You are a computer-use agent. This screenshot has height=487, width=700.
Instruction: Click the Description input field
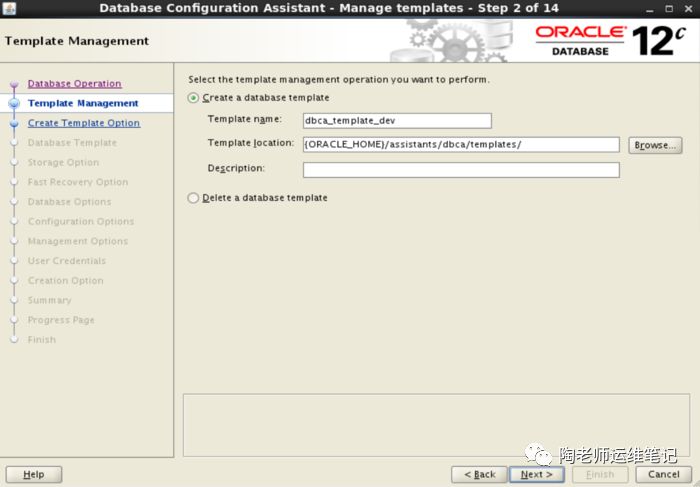coord(461,170)
